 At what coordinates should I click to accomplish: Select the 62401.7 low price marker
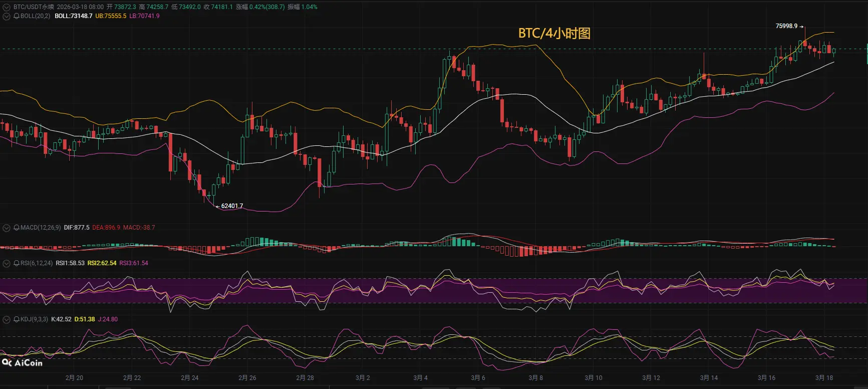[x=229, y=206]
